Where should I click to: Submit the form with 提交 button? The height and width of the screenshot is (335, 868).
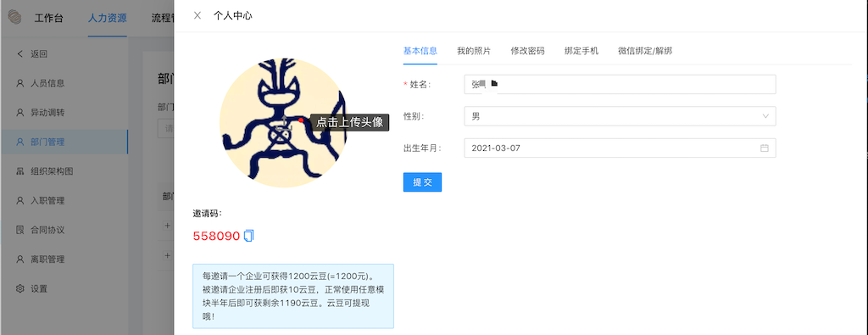click(x=422, y=182)
